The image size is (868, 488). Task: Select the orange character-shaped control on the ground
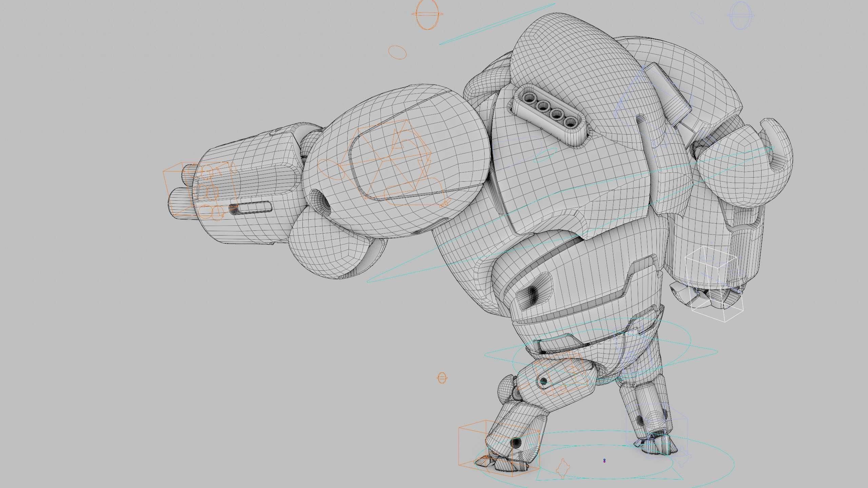(x=563, y=468)
